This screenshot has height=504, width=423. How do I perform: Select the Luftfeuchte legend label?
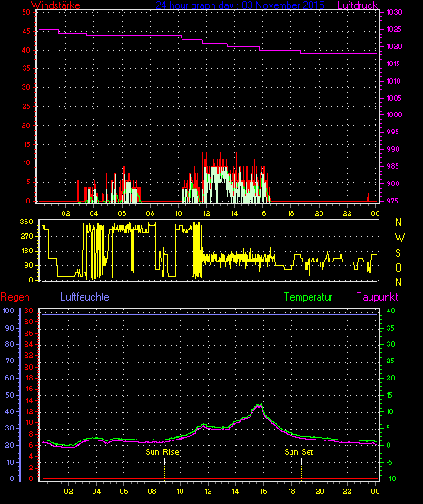[84, 297]
